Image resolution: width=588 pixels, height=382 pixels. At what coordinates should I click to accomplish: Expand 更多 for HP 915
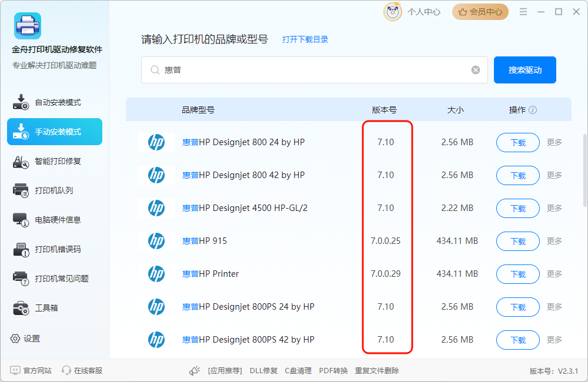tap(554, 241)
